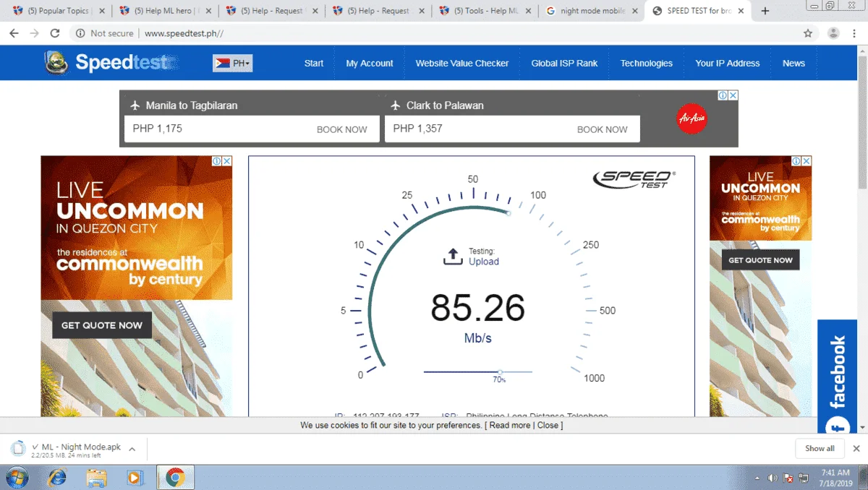
Task: Open Your IP Address page
Action: [728, 63]
